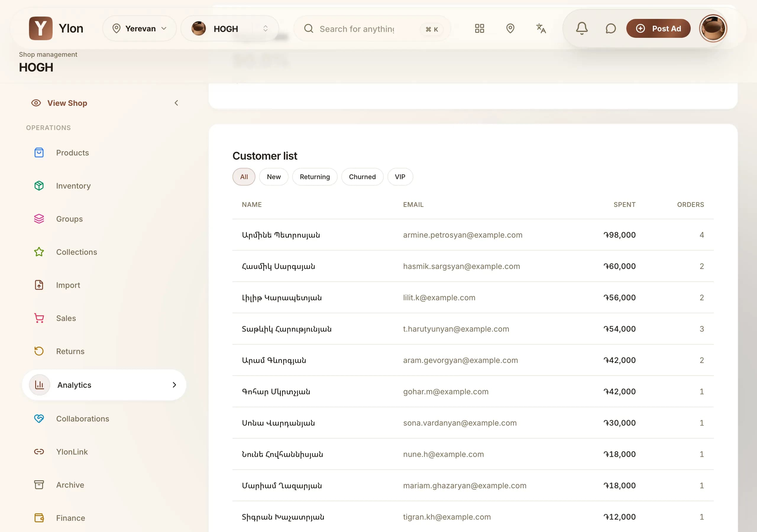Click the search for anything field
This screenshot has width=757, height=532.
coord(372,29)
